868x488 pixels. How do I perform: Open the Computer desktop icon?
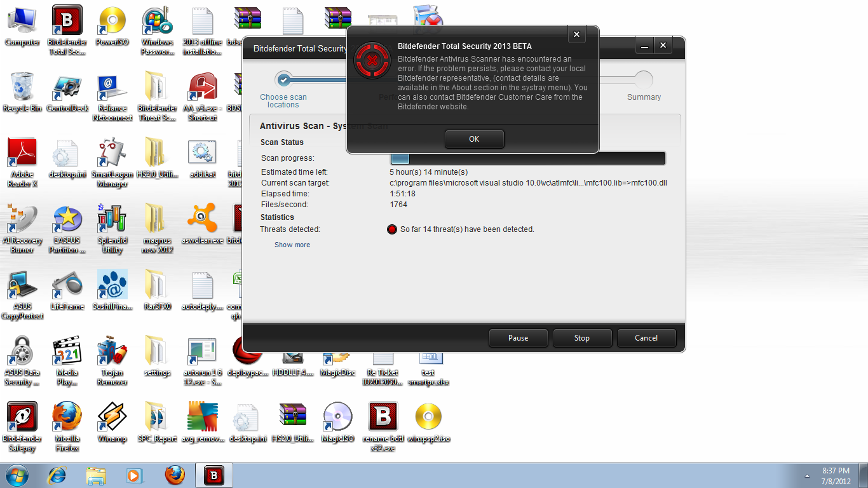pos(22,26)
